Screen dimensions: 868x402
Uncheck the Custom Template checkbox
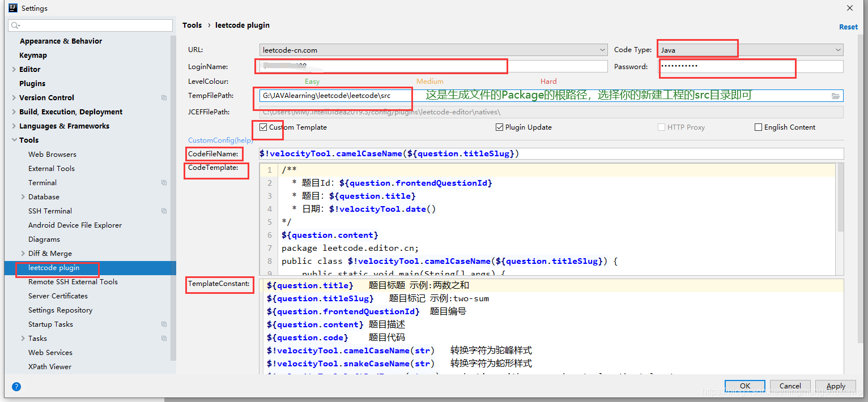tap(263, 127)
